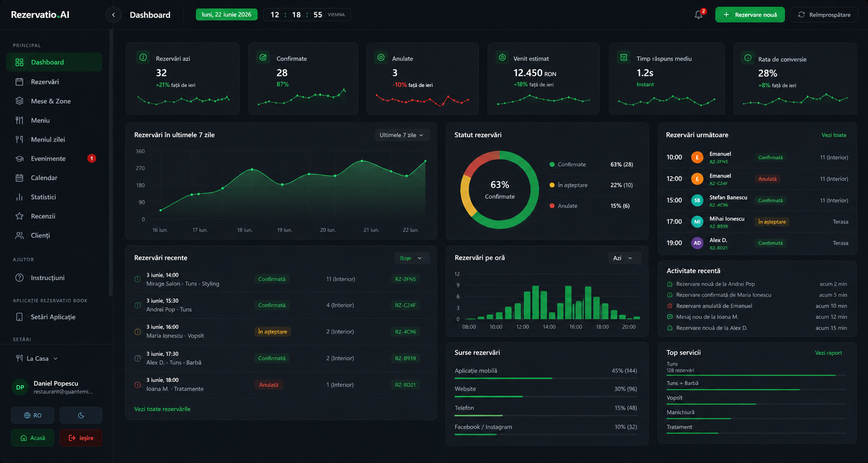This screenshot has width=868, height=463.
Task: Click the MI avatar of Mihai Ionescu
Action: (x=697, y=221)
